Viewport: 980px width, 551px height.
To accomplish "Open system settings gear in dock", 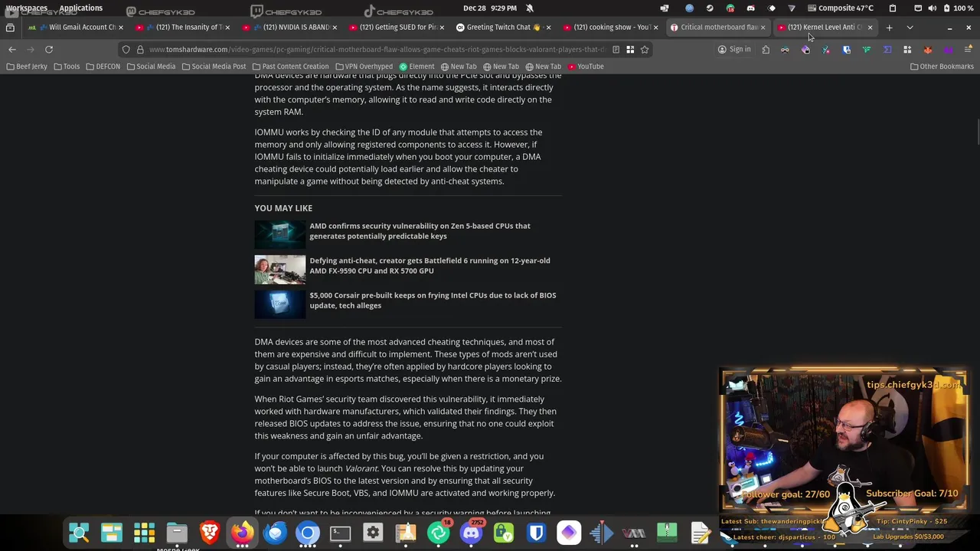I will (373, 533).
